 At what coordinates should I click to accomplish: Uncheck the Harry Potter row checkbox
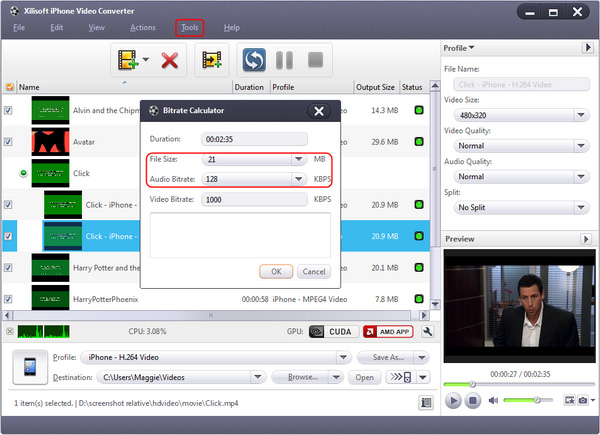point(8,267)
